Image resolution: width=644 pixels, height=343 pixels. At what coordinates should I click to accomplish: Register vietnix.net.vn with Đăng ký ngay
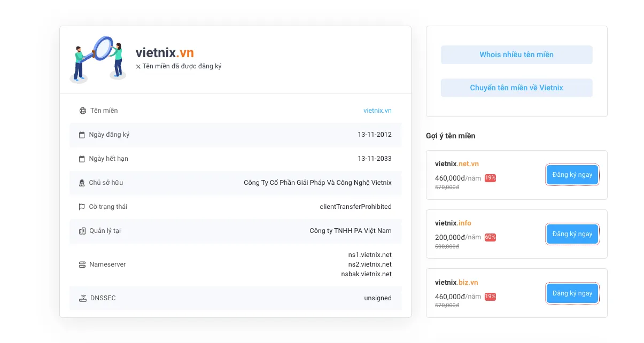coord(572,175)
